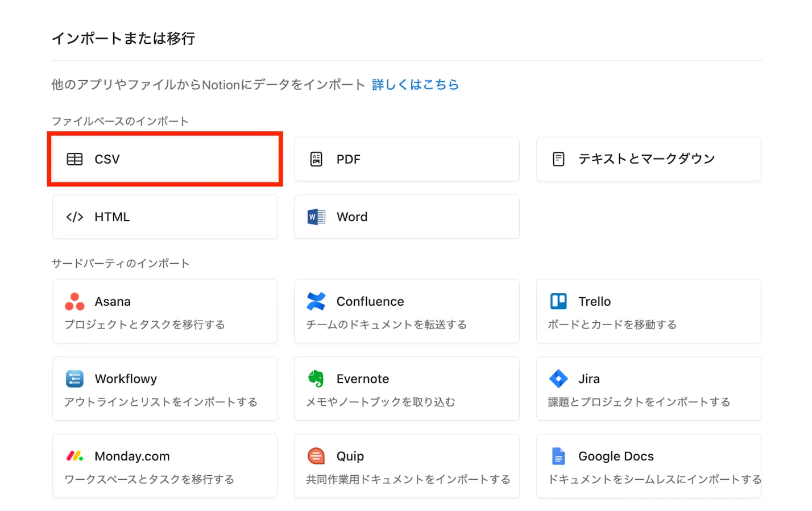Start migrating boards from Trello
Viewport: 812px width, 511px height.
pyautogui.click(x=648, y=311)
